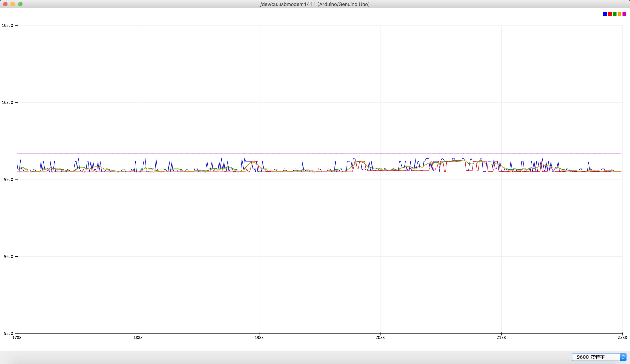Click the 2288 x-axis end label
Image resolution: width=630 pixels, height=364 pixels.
pos(622,338)
